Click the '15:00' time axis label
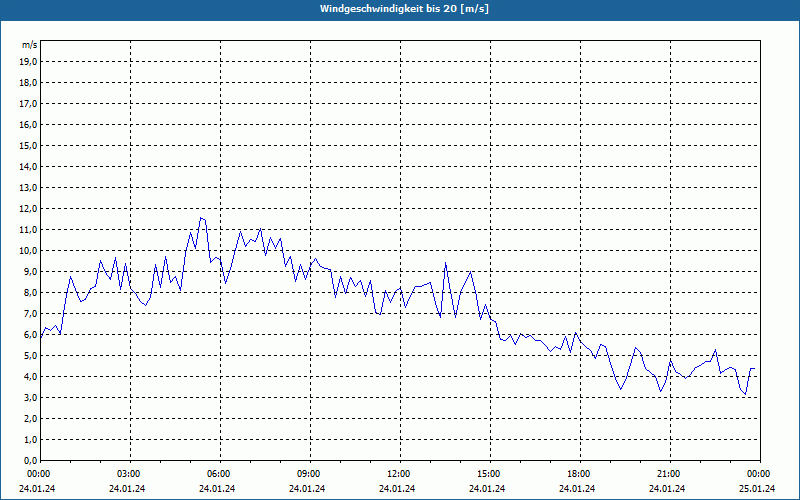Image resolution: width=800 pixels, height=500 pixels. 490,474
